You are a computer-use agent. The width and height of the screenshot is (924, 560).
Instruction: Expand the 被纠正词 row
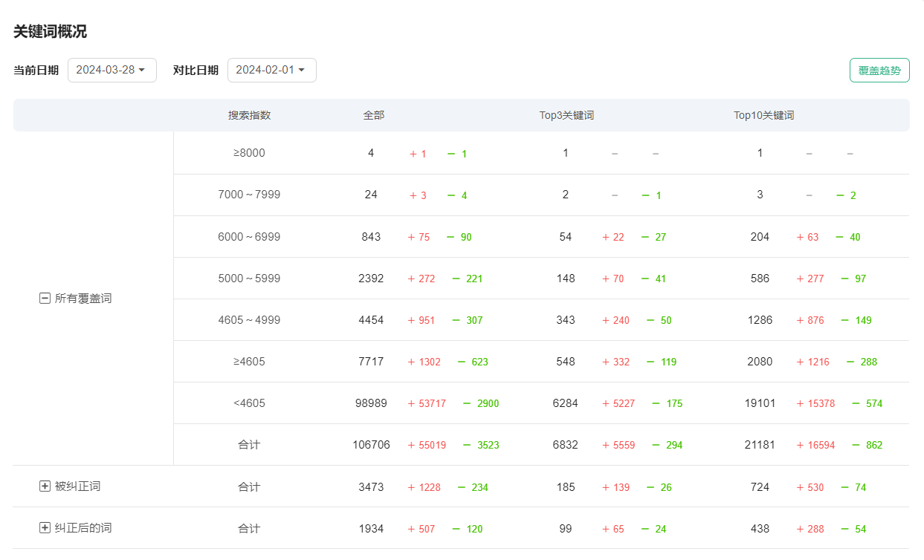(x=45, y=486)
